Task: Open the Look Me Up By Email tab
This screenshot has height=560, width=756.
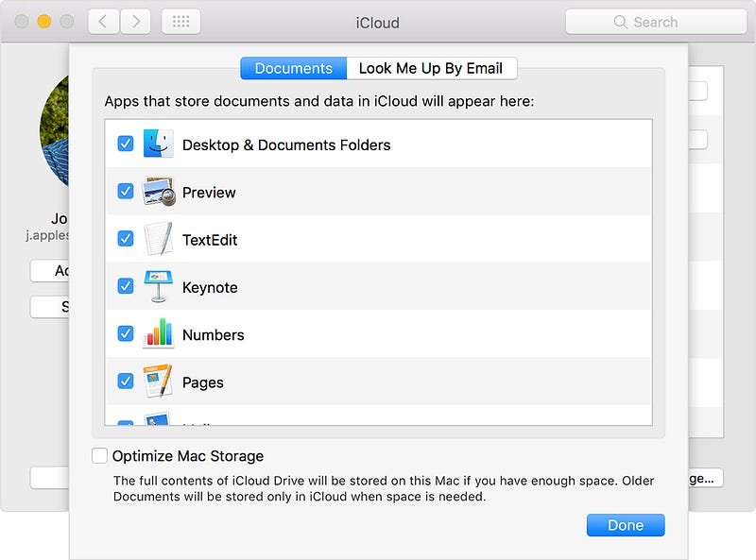Action: [432, 68]
